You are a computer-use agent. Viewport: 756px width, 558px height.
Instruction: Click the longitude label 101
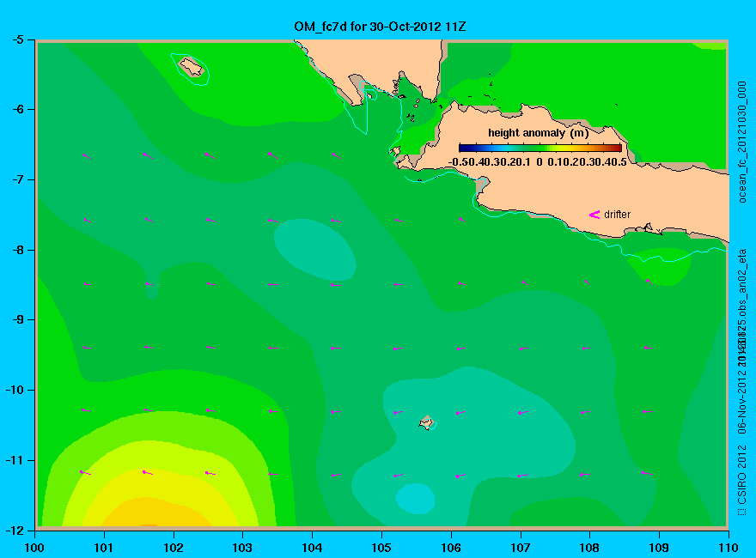coord(104,548)
